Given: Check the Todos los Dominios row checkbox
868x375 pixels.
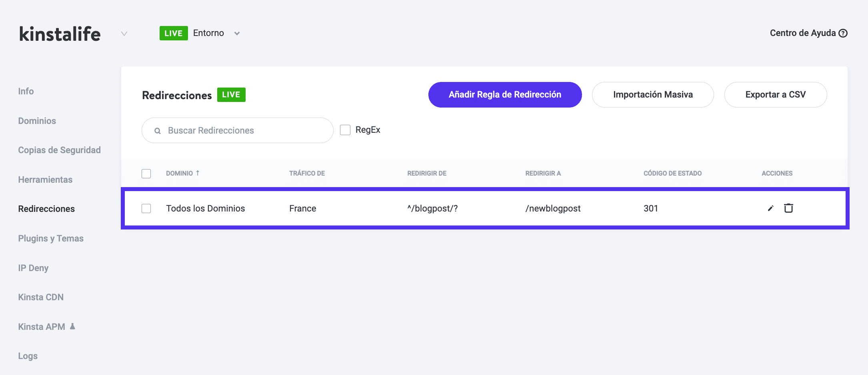Looking at the screenshot, I should (146, 208).
